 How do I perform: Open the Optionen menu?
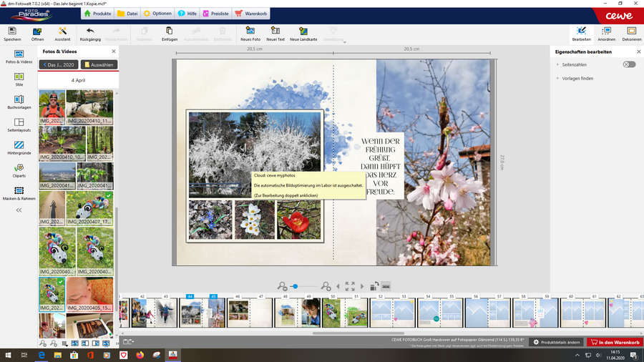click(157, 14)
